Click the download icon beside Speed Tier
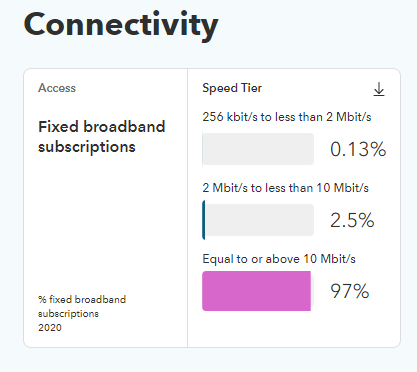Screen dimensions: 417x372 click(379, 89)
